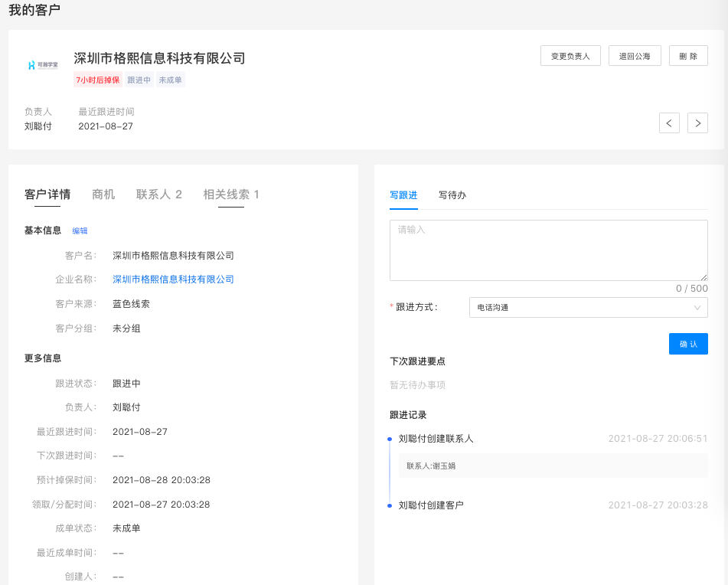The image size is (728, 585).
Task: Select the 客户详情 tab
Action: [47, 194]
